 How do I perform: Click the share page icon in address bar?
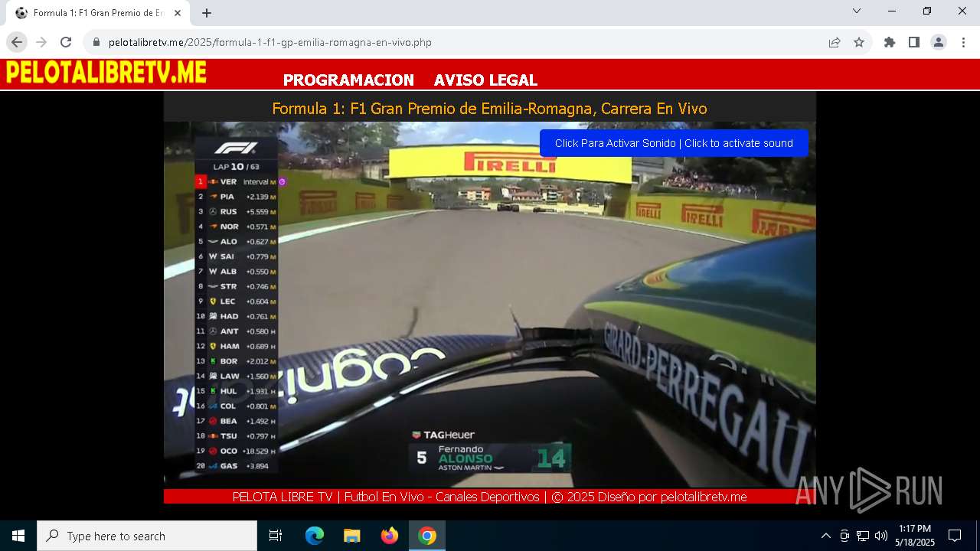pyautogui.click(x=835, y=42)
